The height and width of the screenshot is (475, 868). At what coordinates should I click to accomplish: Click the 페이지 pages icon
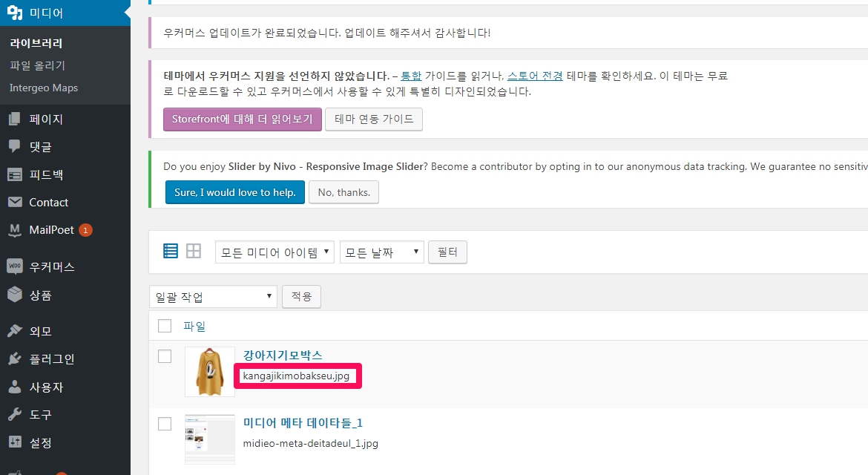[x=15, y=119]
